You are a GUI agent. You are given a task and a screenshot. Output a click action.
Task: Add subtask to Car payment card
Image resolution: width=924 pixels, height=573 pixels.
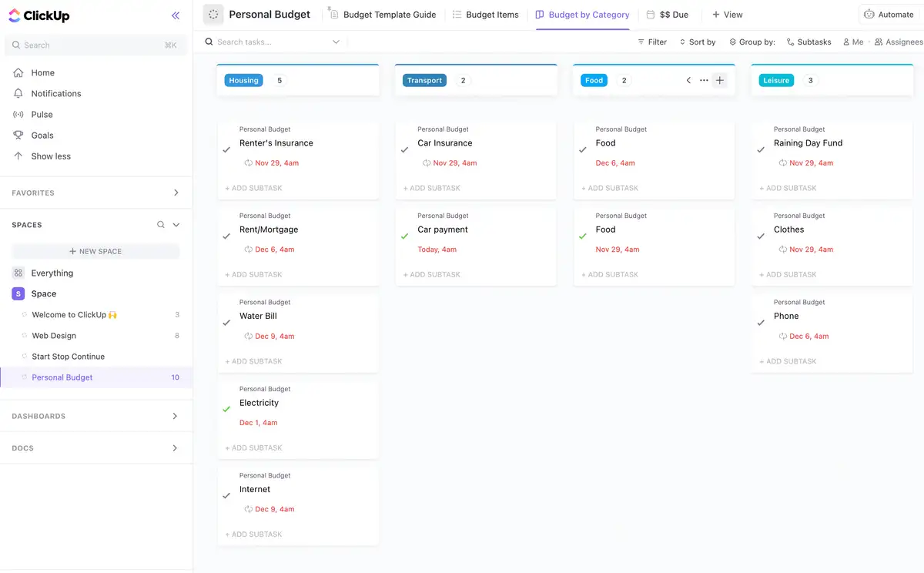click(431, 275)
